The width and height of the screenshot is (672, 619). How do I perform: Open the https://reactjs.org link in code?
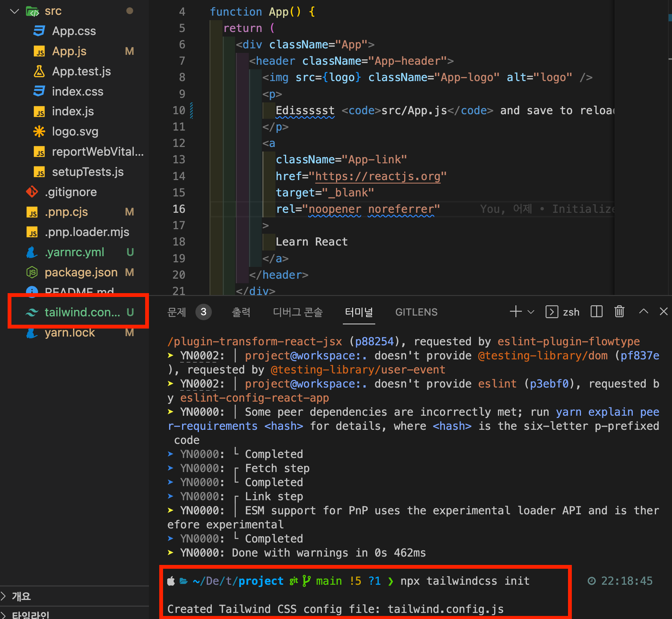[x=378, y=176]
